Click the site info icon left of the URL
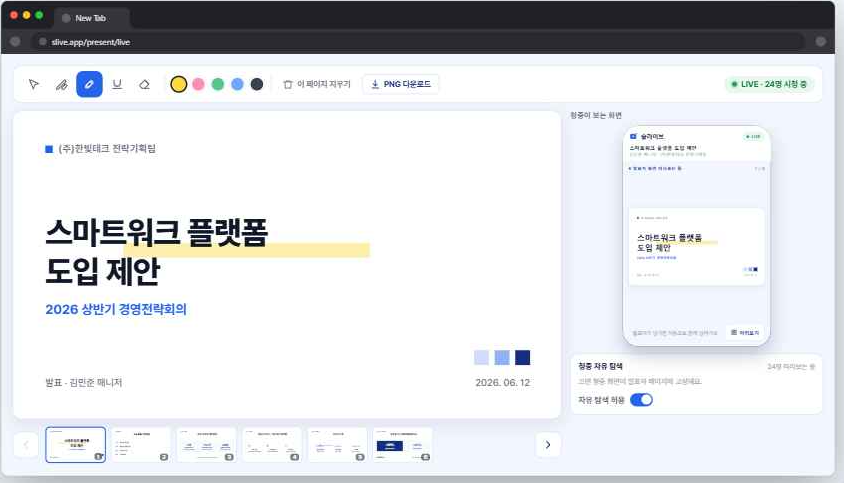 pos(43,42)
